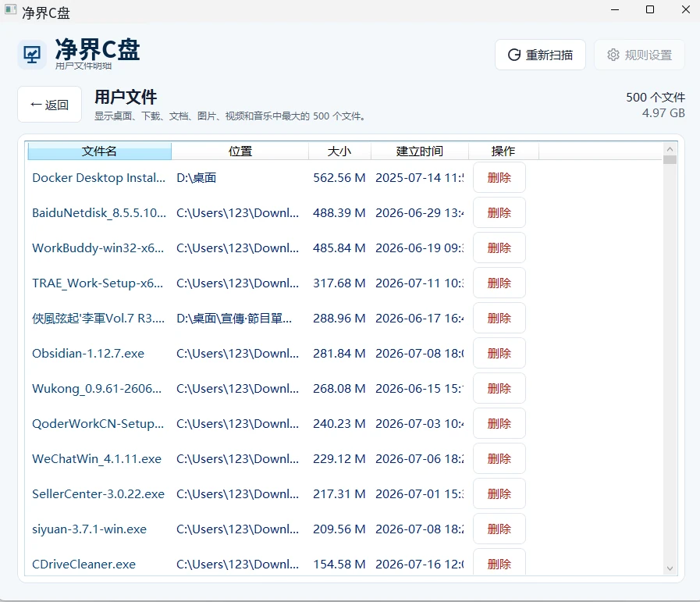Delete the Wukong_0.9.61 file
This screenshot has height=602, width=700.
click(499, 389)
